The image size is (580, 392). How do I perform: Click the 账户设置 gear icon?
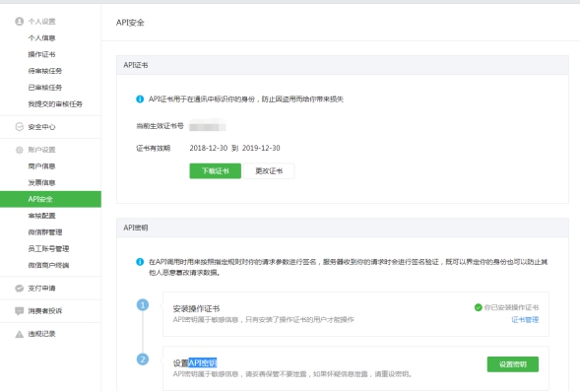tap(20, 150)
